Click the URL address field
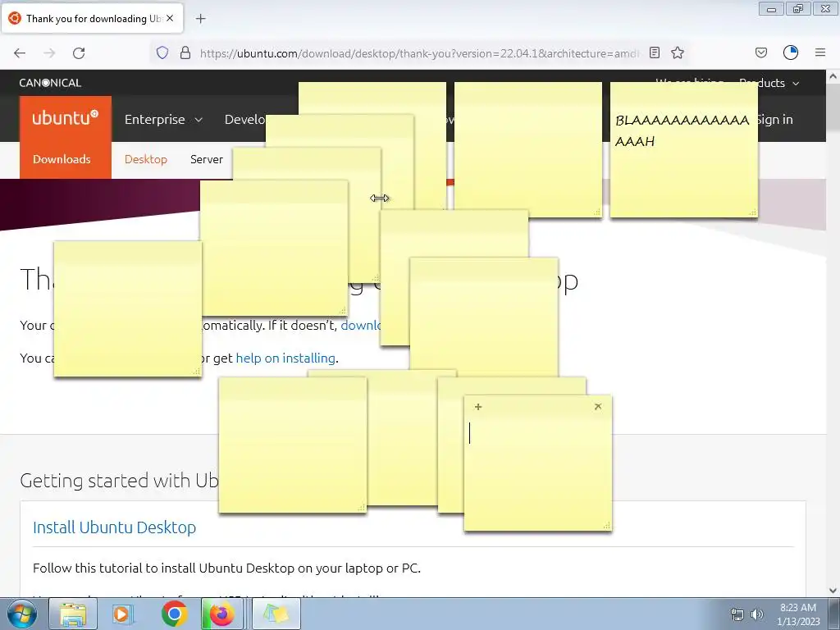This screenshot has width=840, height=630. (419, 53)
